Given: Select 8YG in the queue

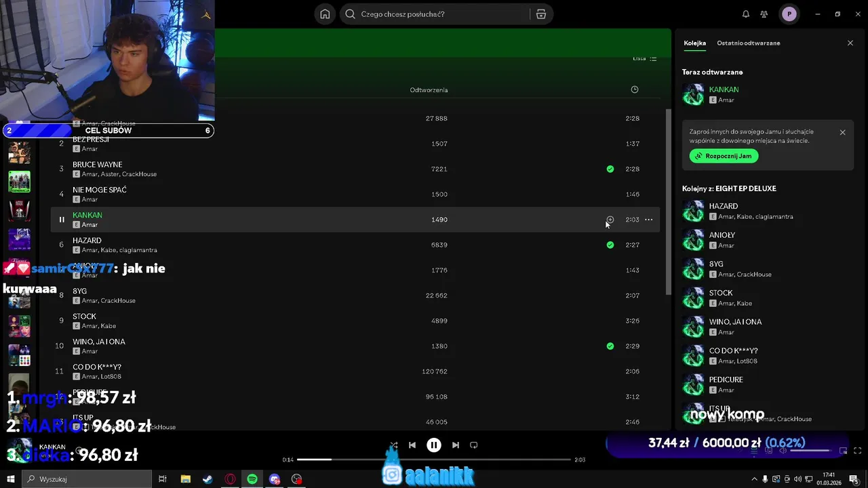Looking at the screenshot, I should pos(768,269).
